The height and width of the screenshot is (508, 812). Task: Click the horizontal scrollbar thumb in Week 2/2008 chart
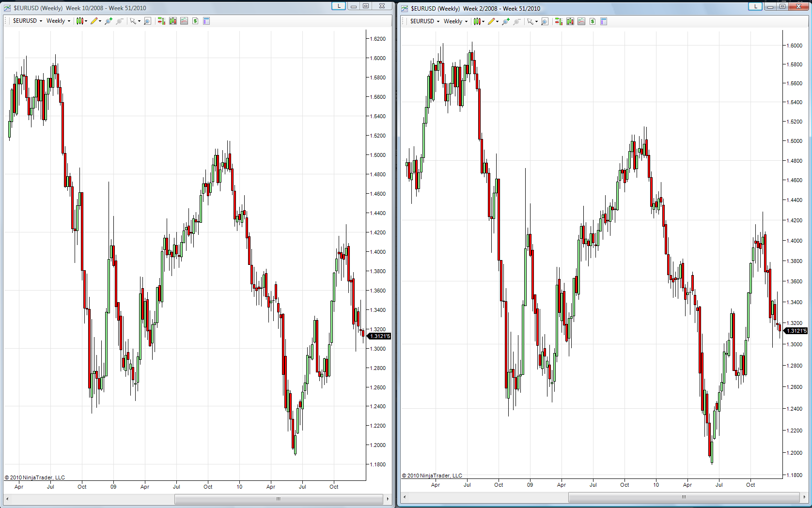click(684, 497)
